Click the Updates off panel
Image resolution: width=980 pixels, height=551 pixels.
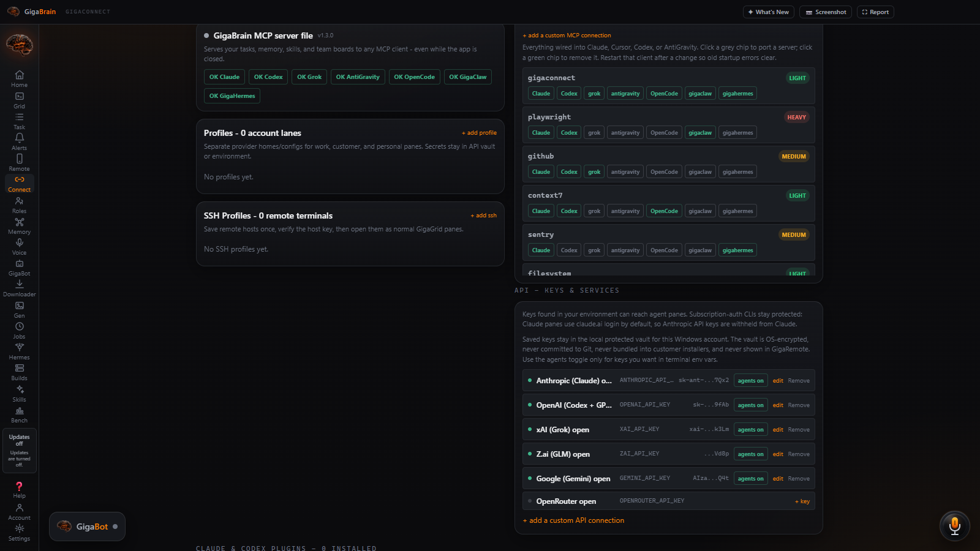coord(19,451)
